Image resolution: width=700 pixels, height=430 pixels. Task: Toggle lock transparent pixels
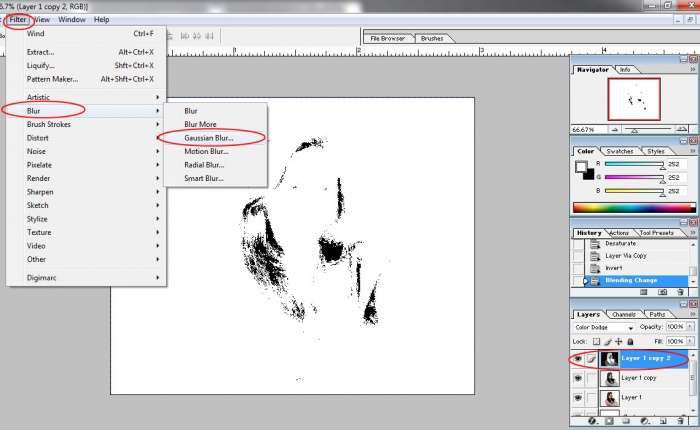pyautogui.click(x=596, y=342)
